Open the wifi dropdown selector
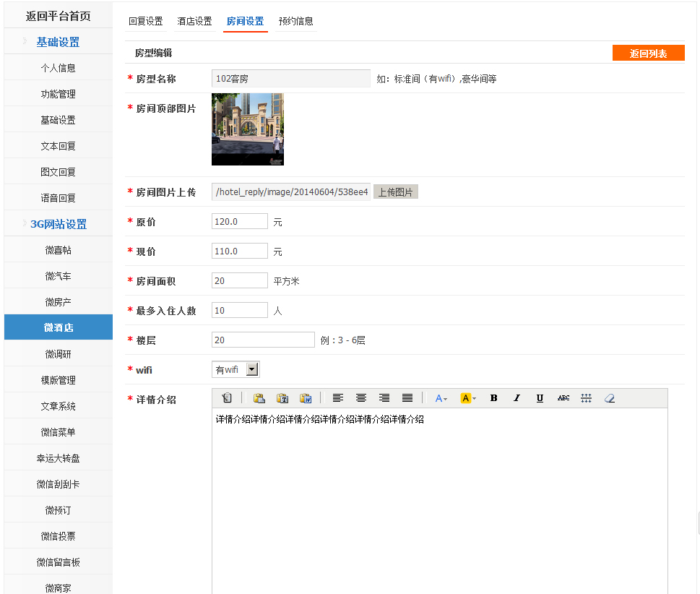This screenshot has height=594, width=700. click(x=251, y=369)
